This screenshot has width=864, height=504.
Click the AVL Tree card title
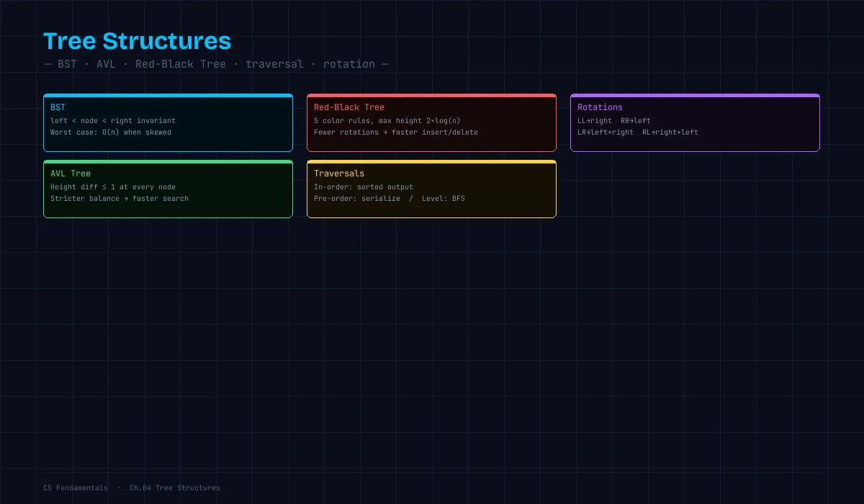click(x=71, y=174)
